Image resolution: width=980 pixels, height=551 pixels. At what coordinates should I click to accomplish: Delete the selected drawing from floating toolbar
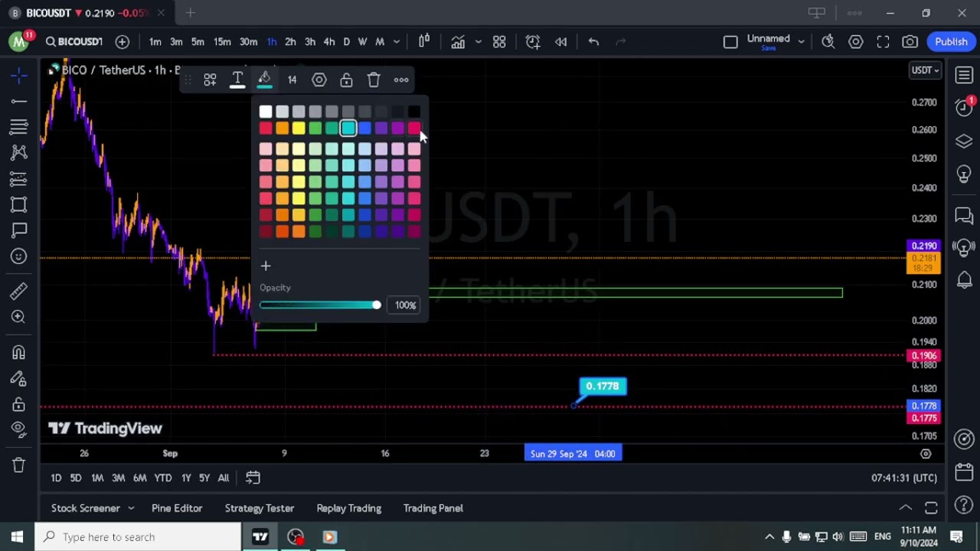pos(374,80)
